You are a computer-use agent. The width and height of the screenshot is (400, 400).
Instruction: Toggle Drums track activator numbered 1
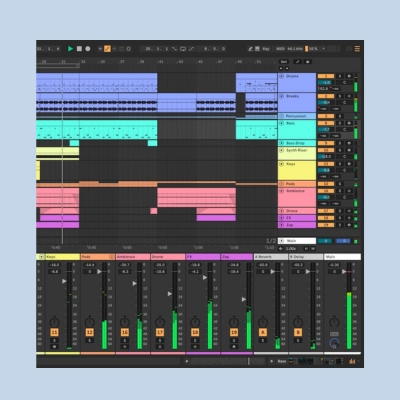pos(326,76)
